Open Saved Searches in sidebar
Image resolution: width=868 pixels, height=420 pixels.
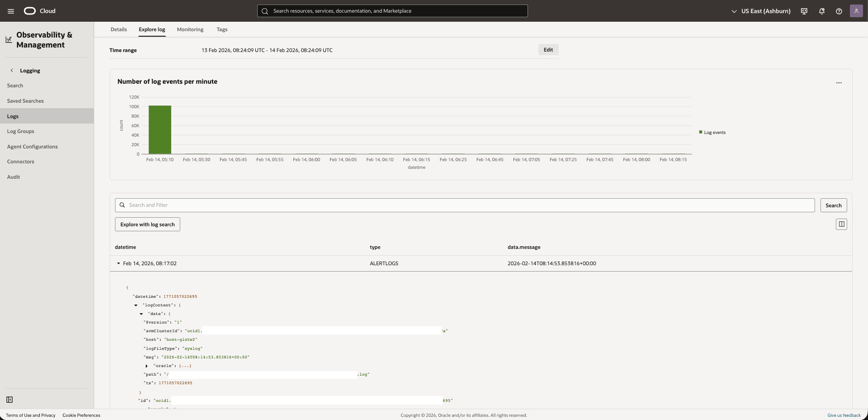(25, 101)
